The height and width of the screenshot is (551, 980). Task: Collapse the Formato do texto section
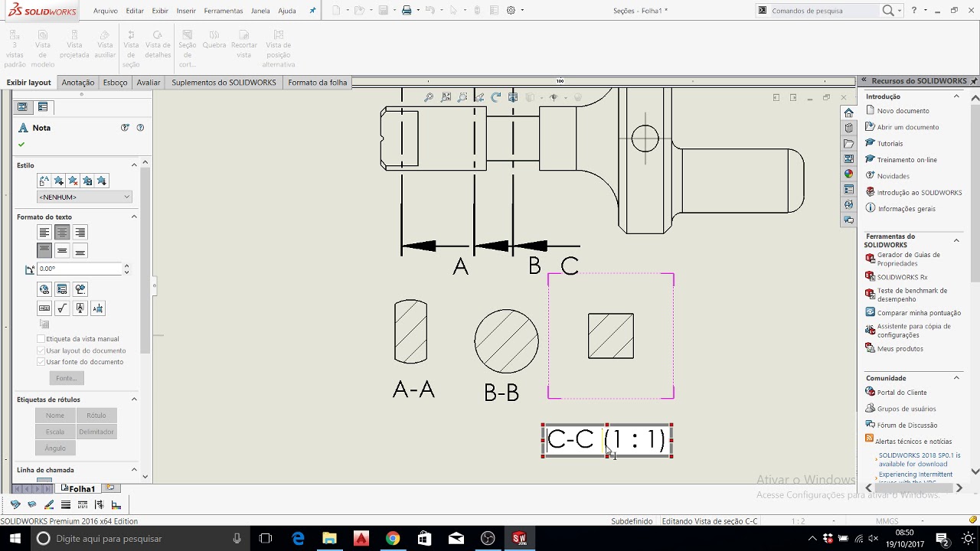(134, 217)
